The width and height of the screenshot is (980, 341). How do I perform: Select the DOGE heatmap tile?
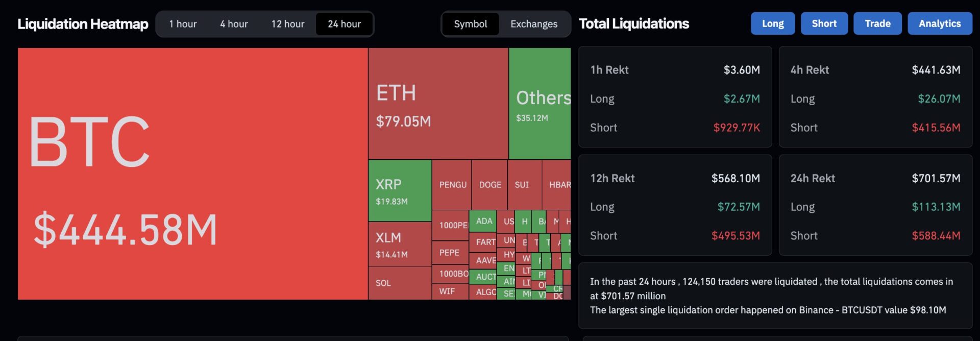[x=490, y=185]
